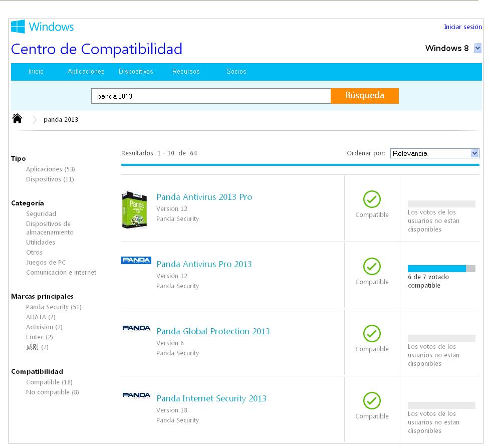
Task: Open Panda Antivirus 2013 Pro result
Action: [x=204, y=197]
